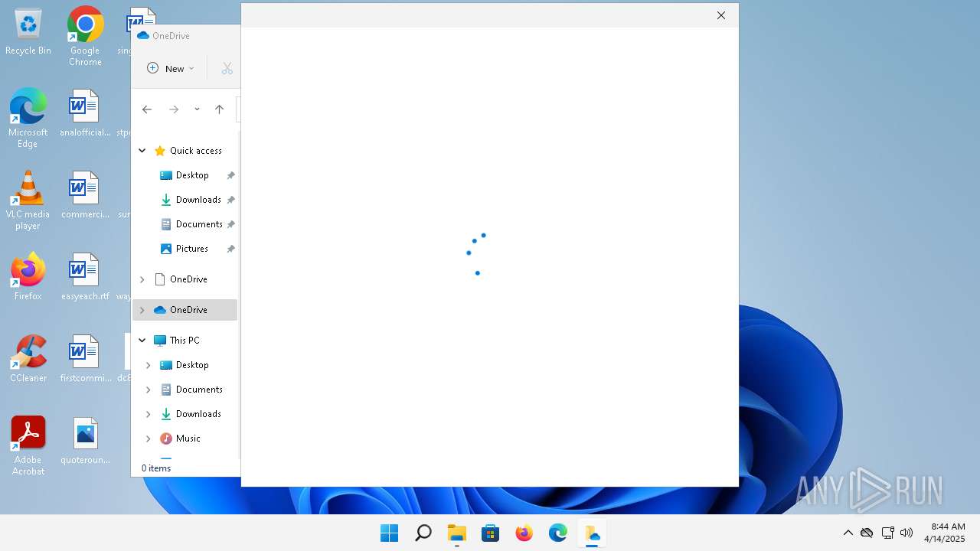Click the '0 items' status bar text
Screen dimensions: 980x551
pyautogui.click(x=156, y=468)
